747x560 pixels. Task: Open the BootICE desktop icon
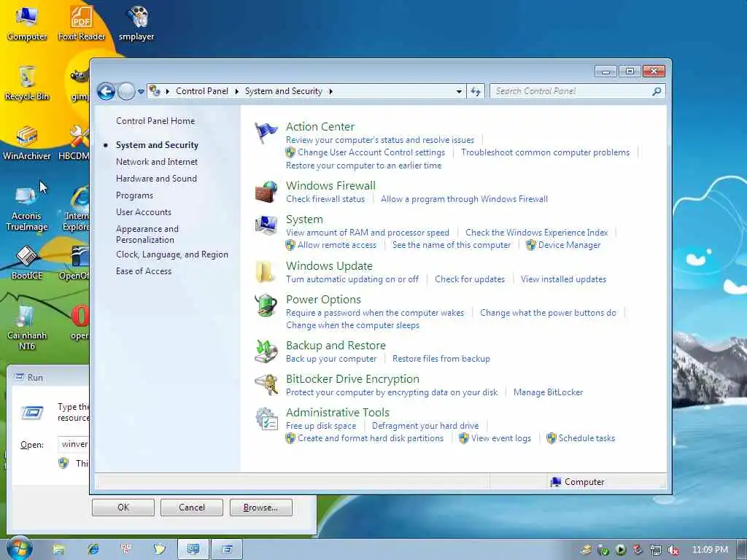click(27, 262)
